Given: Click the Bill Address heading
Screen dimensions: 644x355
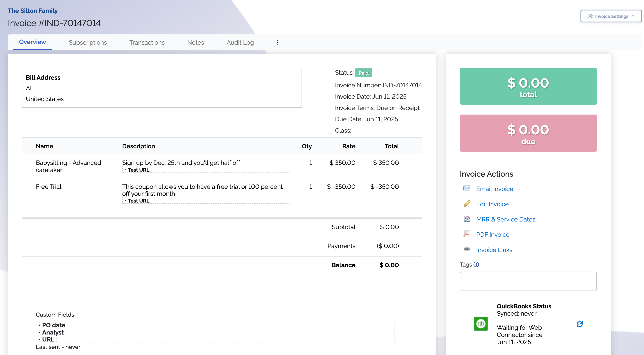Looking at the screenshot, I should [x=43, y=78].
